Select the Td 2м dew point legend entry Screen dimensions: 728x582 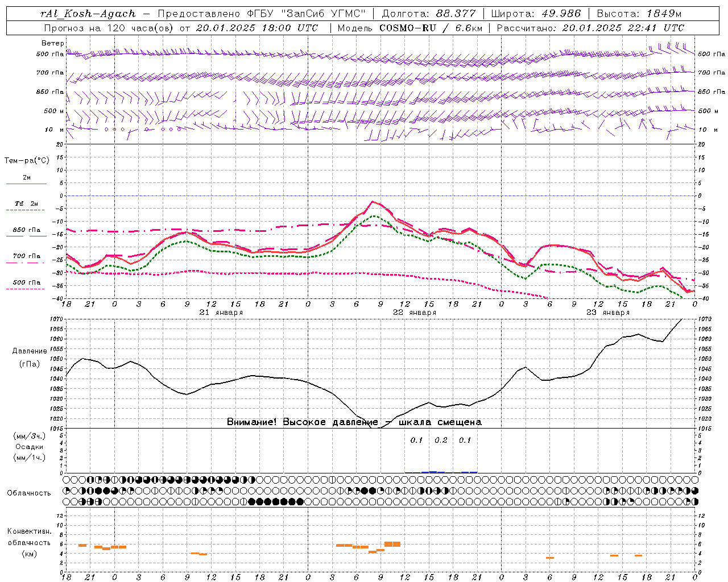(26, 203)
